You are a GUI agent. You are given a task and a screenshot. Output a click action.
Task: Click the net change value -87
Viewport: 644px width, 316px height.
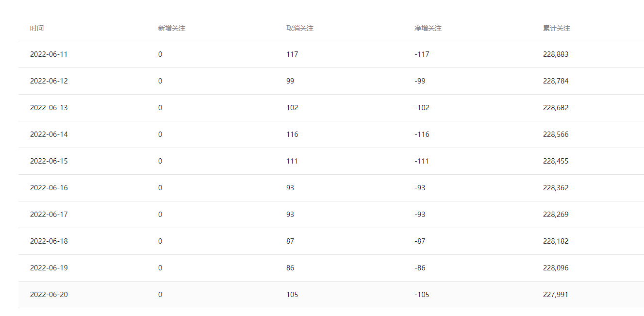pos(420,241)
